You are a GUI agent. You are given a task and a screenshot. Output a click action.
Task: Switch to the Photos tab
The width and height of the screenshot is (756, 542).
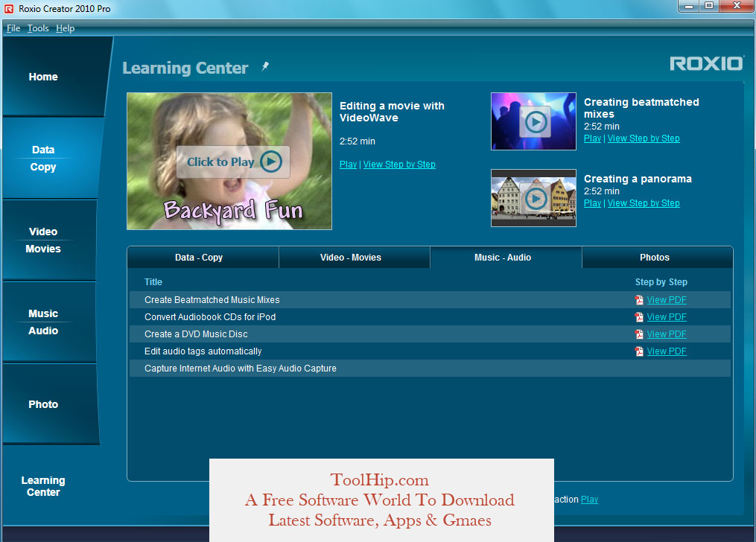(x=658, y=258)
